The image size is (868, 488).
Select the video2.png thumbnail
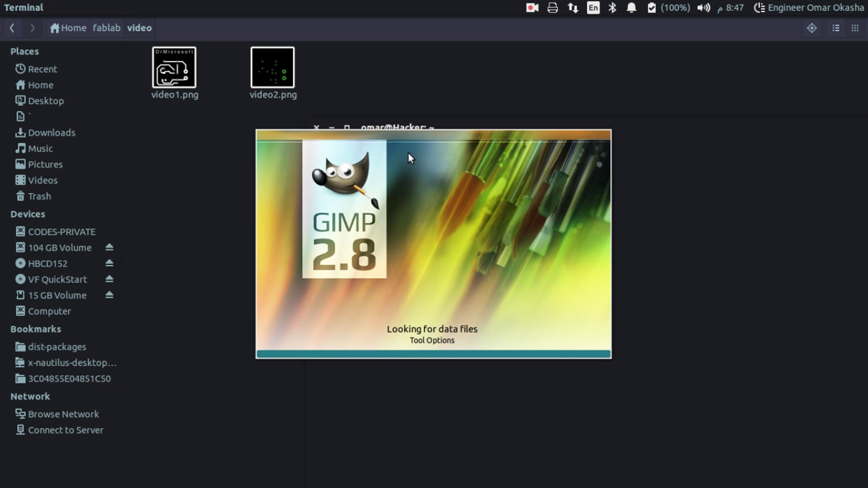tap(273, 67)
